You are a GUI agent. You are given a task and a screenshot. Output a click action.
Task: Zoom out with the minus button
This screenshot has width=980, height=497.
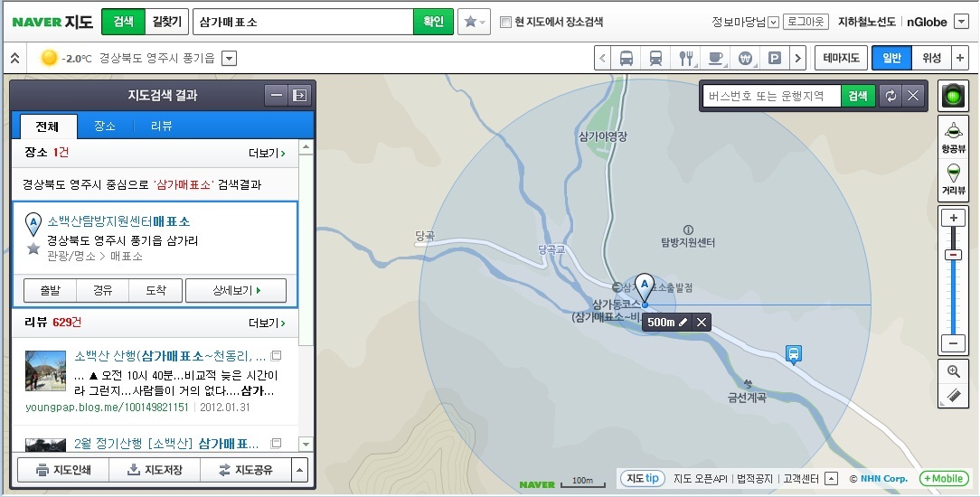point(954,342)
